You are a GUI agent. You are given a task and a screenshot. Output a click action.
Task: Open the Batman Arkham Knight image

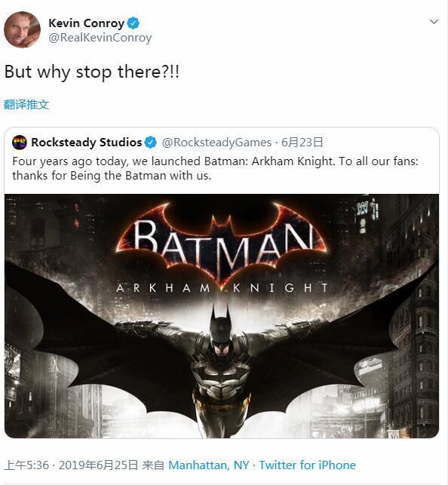(222, 316)
